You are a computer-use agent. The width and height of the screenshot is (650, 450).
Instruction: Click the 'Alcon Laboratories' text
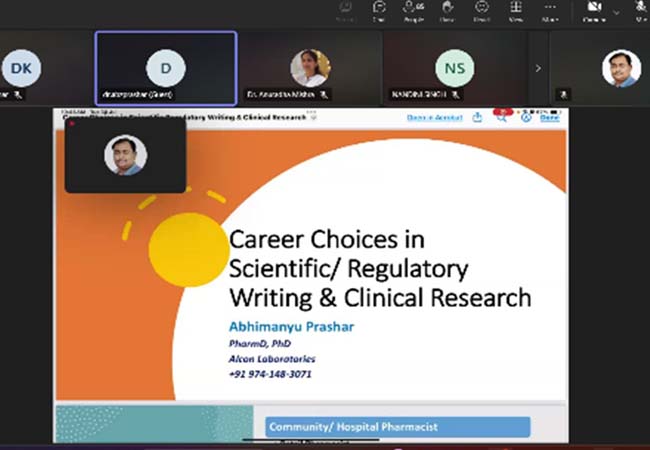[x=272, y=359]
